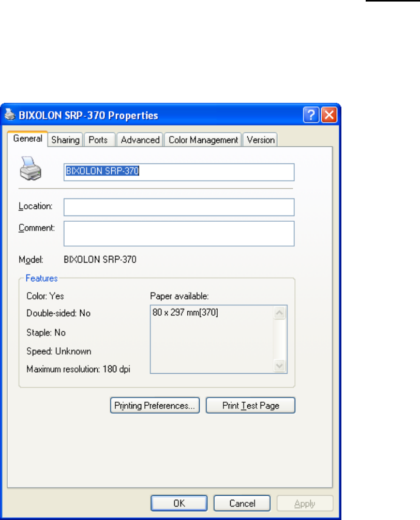Screen dimensions: 420x520
Task: Switch to the Sharing tab
Action: (65, 140)
